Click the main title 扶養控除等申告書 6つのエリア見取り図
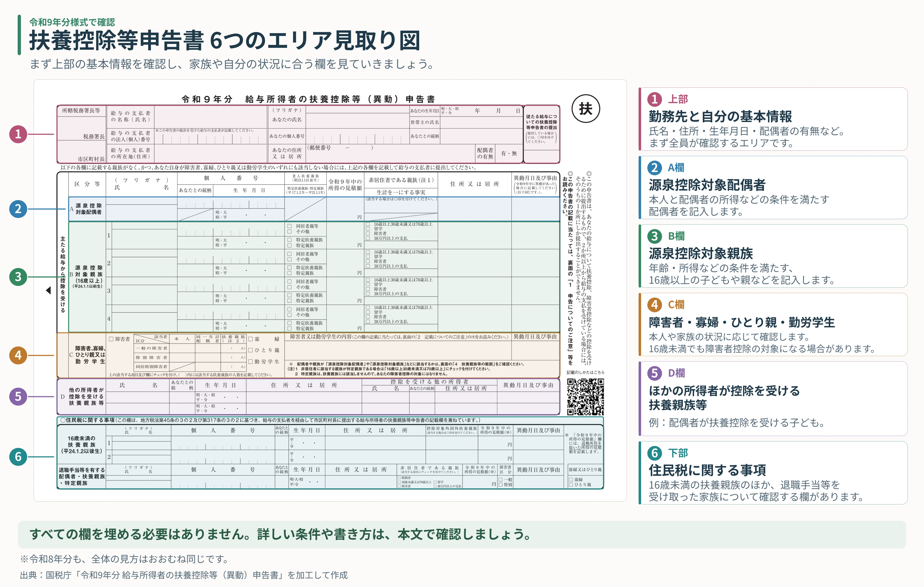The width and height of the screenshot is (924, 587). pos(225,40)
